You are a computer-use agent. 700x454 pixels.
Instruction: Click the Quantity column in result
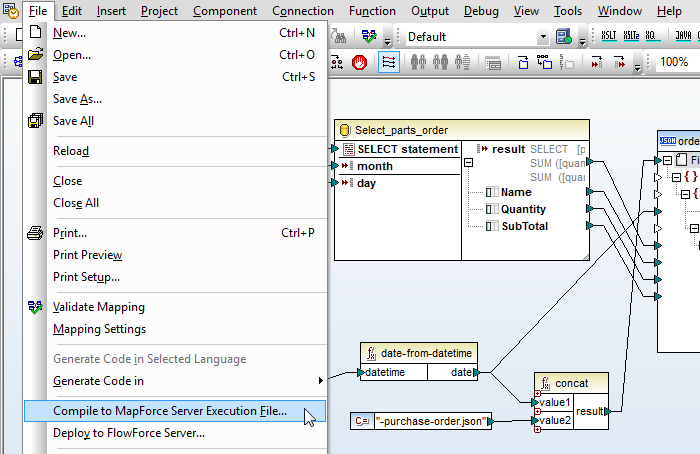(523, 209)
